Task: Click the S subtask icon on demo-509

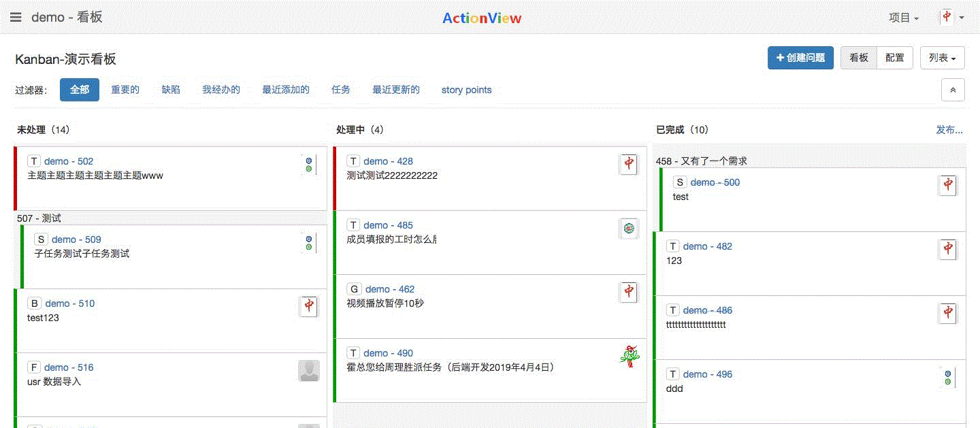Action: coord(41,240)
